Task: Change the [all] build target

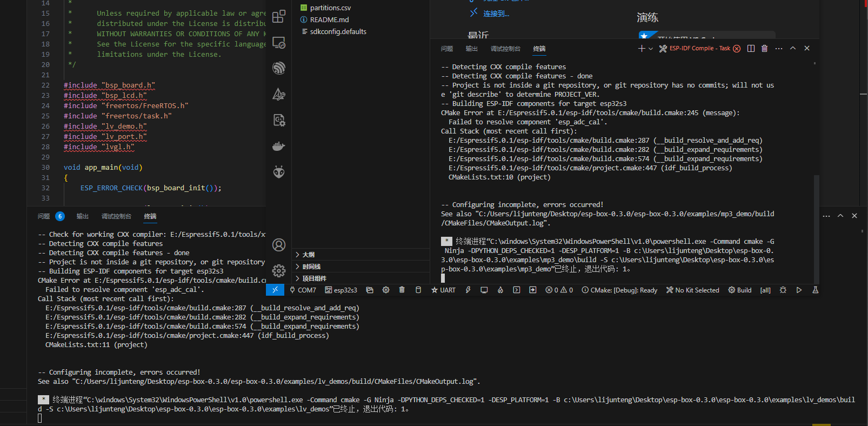Action: pos(765,290)
